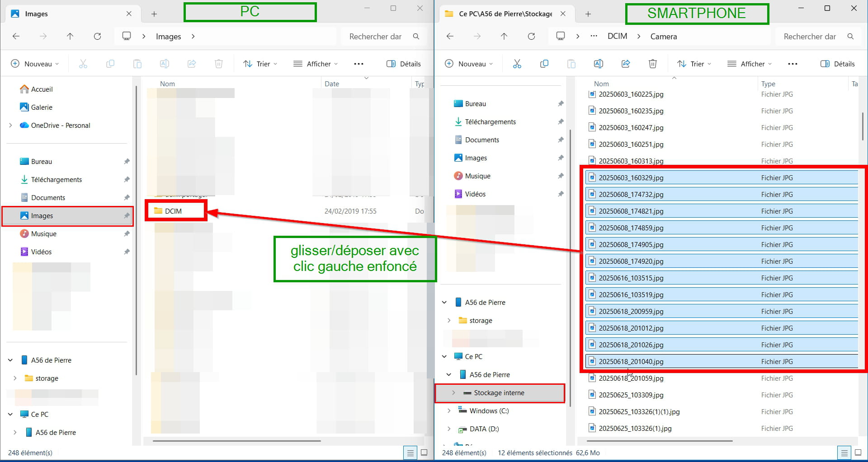The width and height of the screenshot is (868, 462).
Task: Click the Delete trash icon in the smartphone window
Action: (x=652, y=64)
